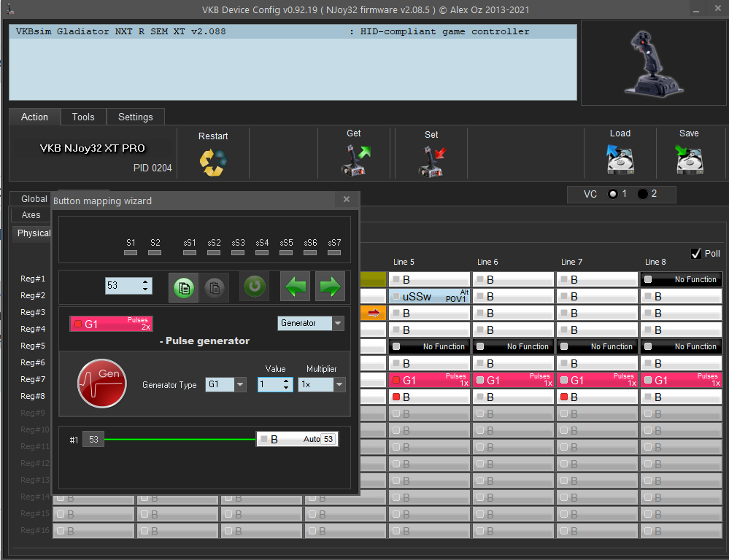Toggle the S1 shift indicator
Viewport: 729px width, 560px height.
pos(131,252)
